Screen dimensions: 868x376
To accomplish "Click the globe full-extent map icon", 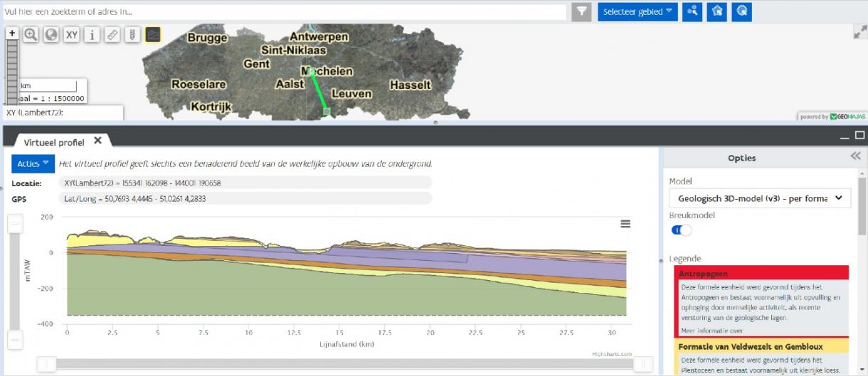I will point(51,35).
